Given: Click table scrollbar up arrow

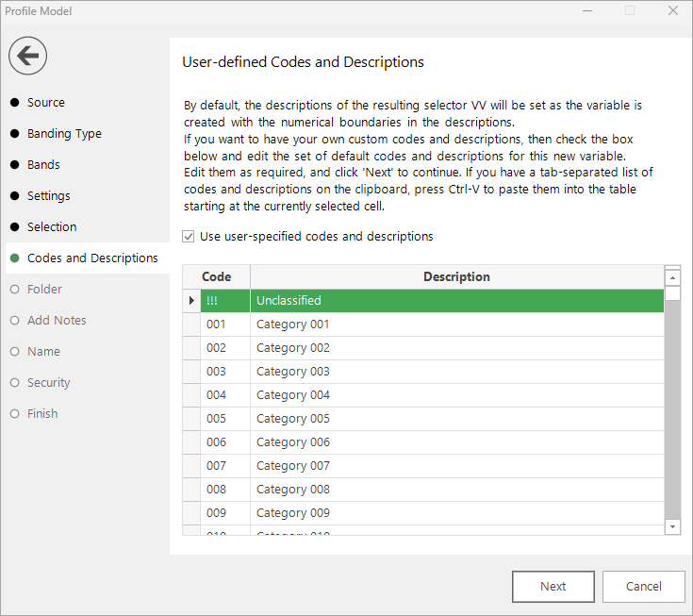Looking at the screenshot, I should (672, 277).
